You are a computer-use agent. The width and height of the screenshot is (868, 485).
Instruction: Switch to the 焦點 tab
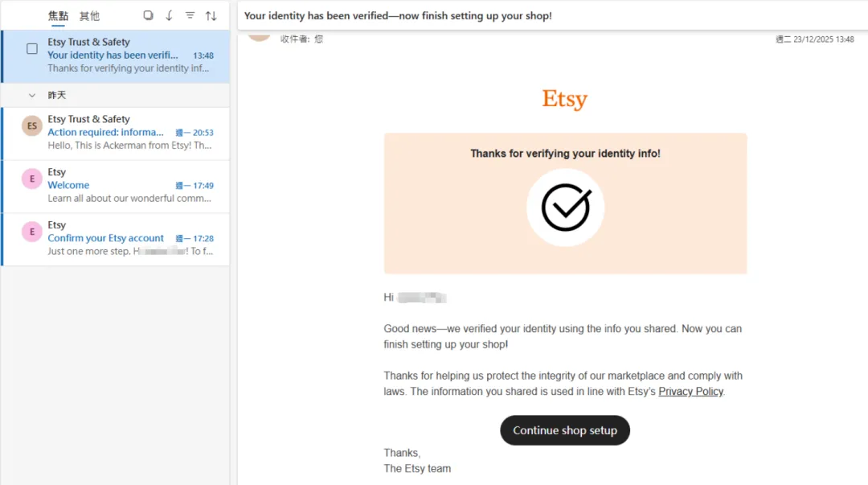(x=58, y=15)
